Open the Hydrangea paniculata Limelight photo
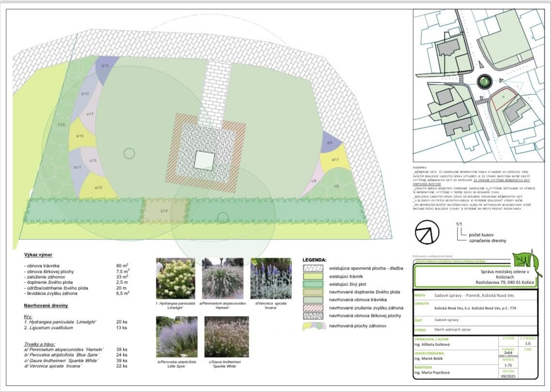 175,278
